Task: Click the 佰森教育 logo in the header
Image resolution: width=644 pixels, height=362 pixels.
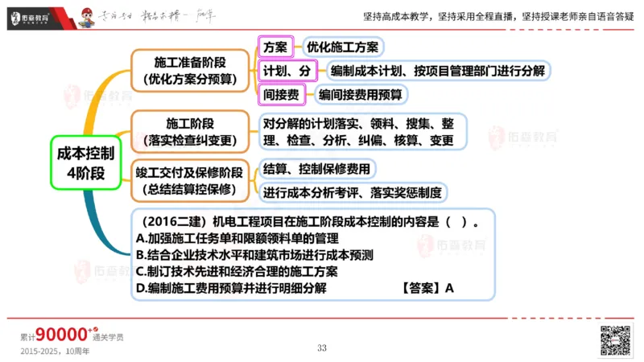Action: tap(31, 18)
